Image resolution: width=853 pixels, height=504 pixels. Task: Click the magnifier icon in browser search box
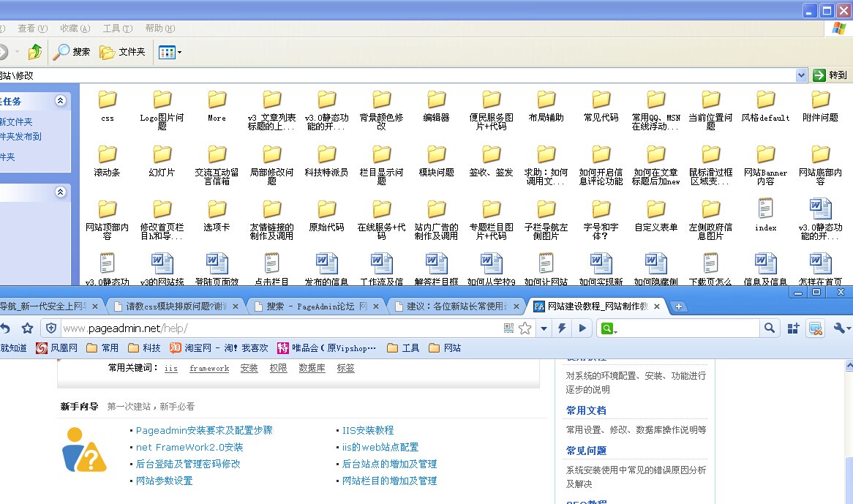tap(769, 328)
